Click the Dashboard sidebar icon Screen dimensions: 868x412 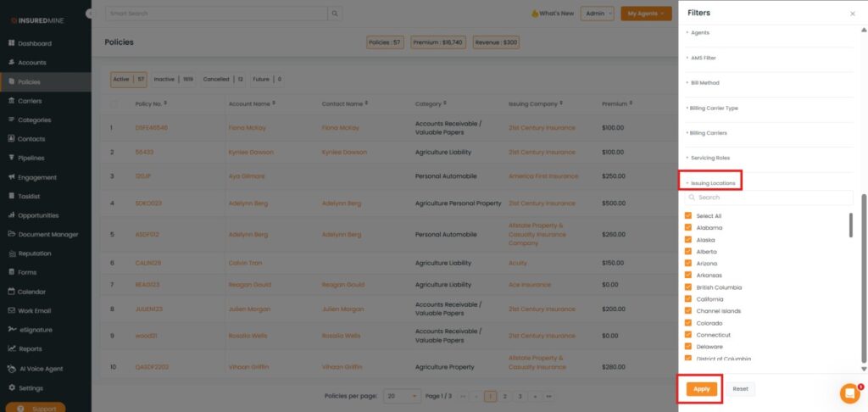tap(11, 43)
